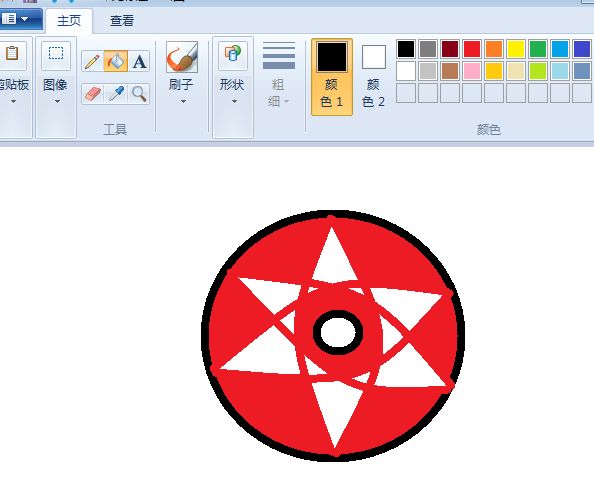The width and height of the screenshot is (594, 488).
Task: Select the Text tool
Action: coord(139,61)
